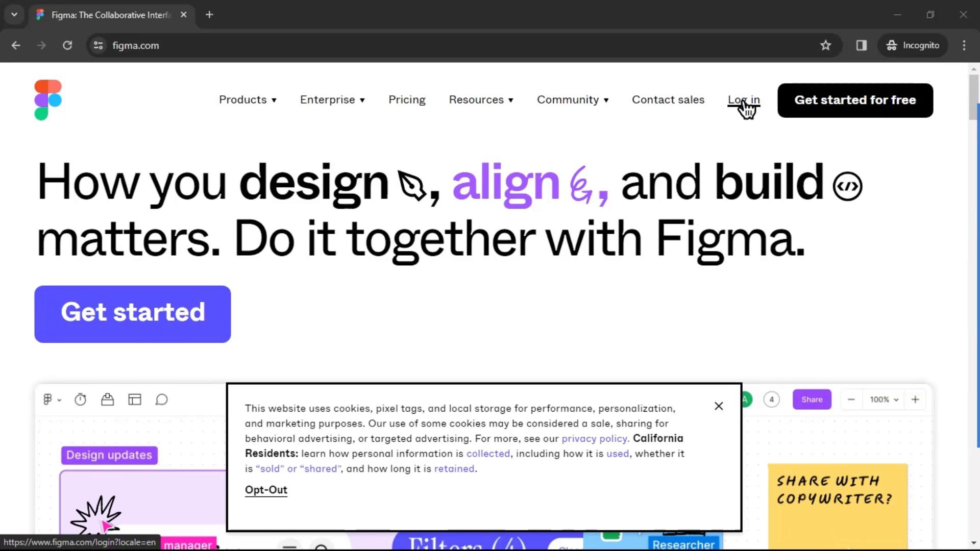Click the timer/history icon in toolbar
The image size is (980, 551).
coord(81,399)
